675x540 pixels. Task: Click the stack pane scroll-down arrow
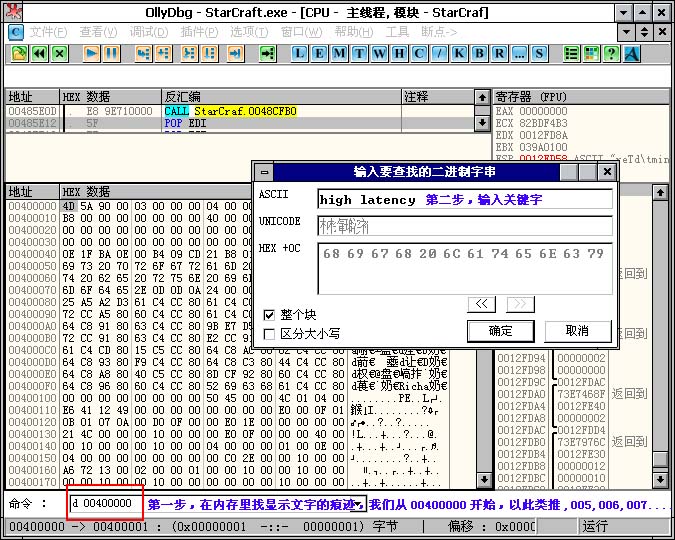(660, 479)
